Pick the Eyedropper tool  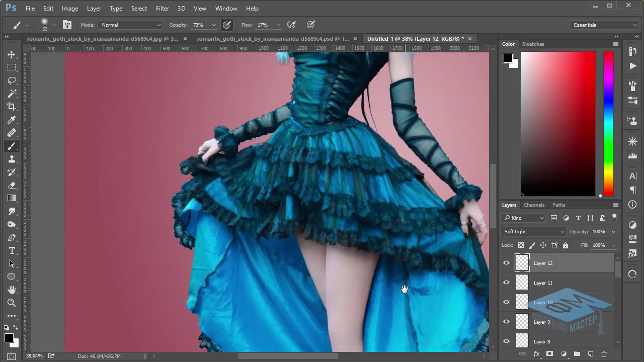pos(12,120)
